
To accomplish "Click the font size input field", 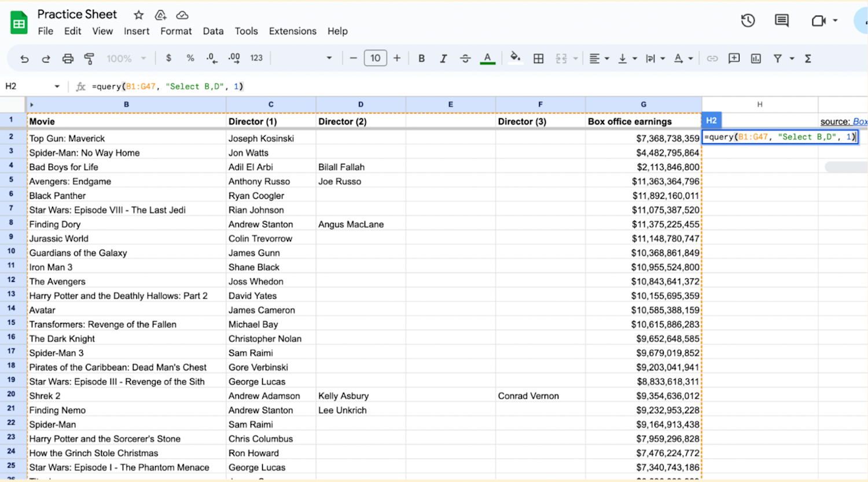I will point(375,58).
